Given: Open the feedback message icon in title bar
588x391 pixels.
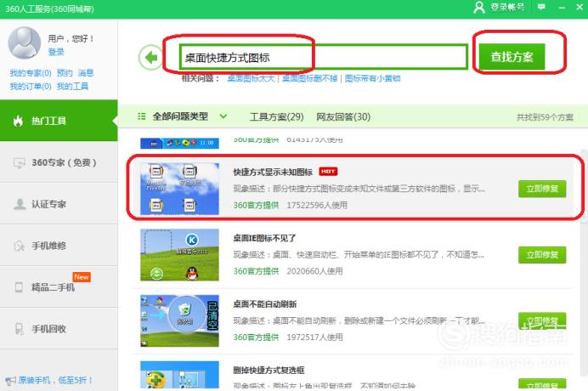Looking at the screenshot, I should pos(541,7).
